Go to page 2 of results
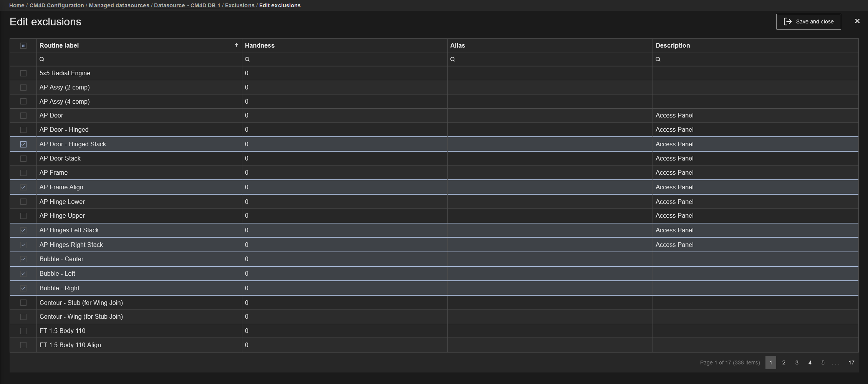The image size is (868, 384). click(x=784, y=362)
